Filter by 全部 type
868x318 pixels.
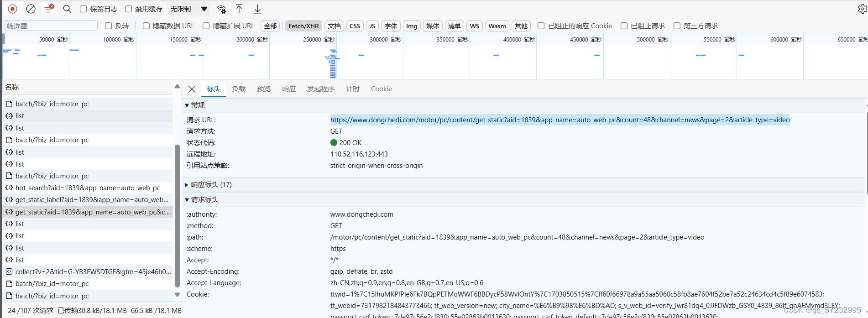click(271, 26)
